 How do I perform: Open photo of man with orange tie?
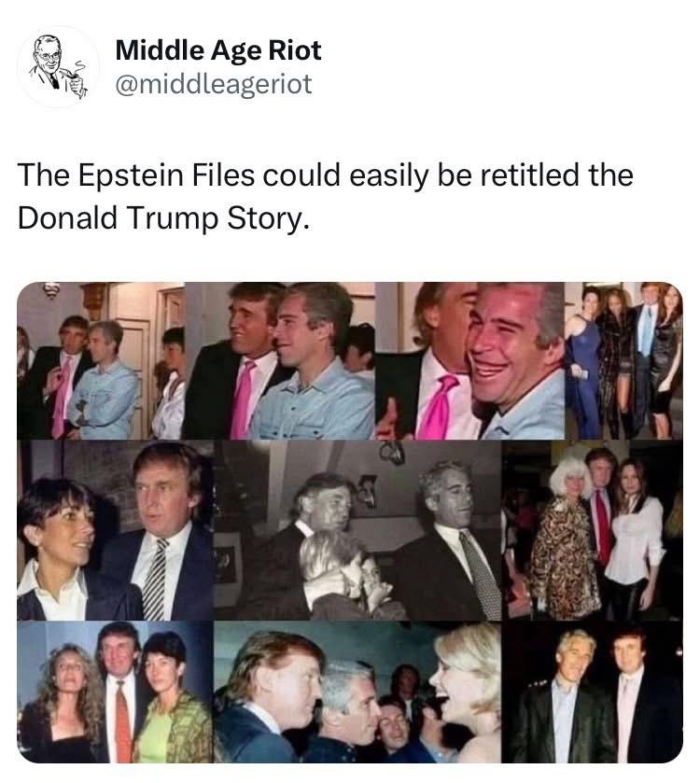(x=116, y=692)
